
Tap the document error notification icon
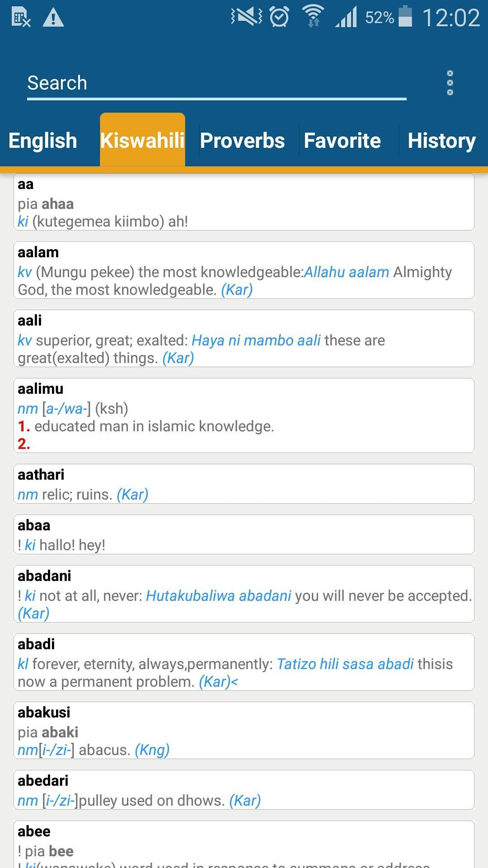[x=21, y=18]
